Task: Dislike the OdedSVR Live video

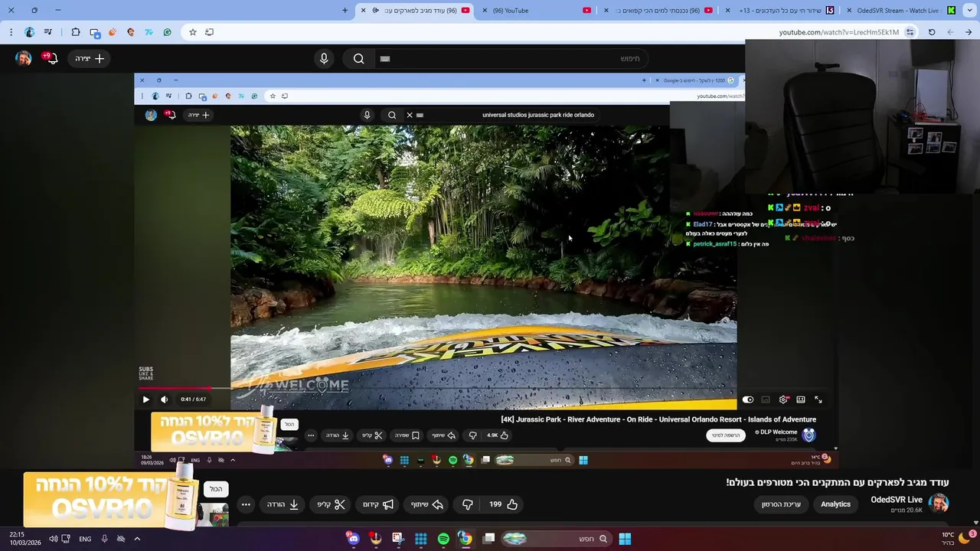Action: 467,504
